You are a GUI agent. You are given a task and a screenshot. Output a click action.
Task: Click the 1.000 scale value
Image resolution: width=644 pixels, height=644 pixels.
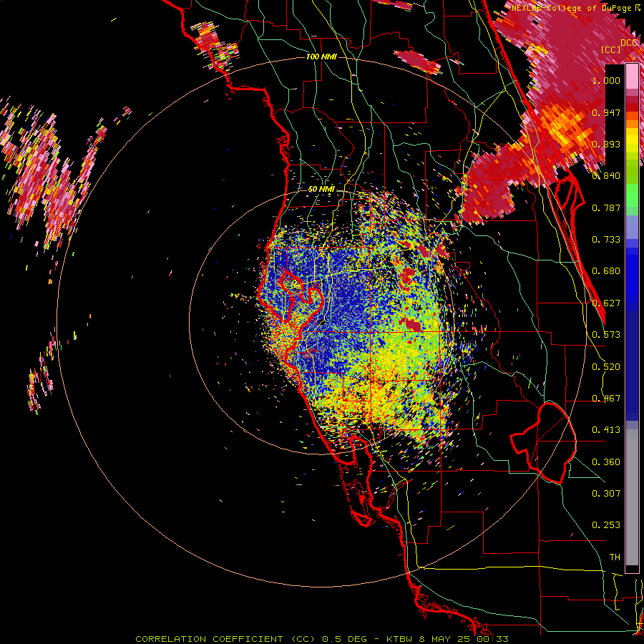pos(606,80)
